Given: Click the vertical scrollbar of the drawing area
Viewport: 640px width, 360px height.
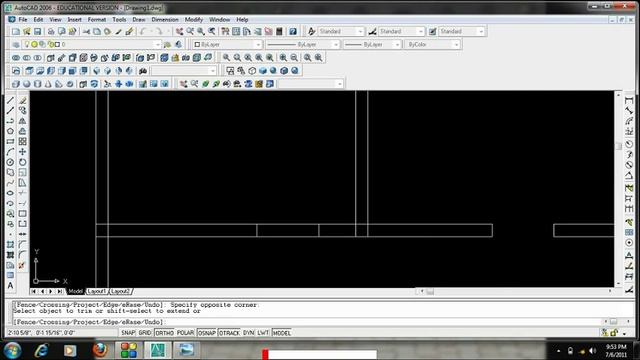Looking at the screenshot, I should (x=618, y=188).
